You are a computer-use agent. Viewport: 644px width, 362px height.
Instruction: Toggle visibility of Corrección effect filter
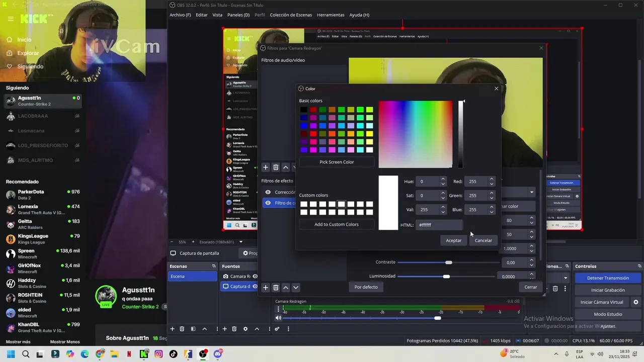[x=268, y=192]
